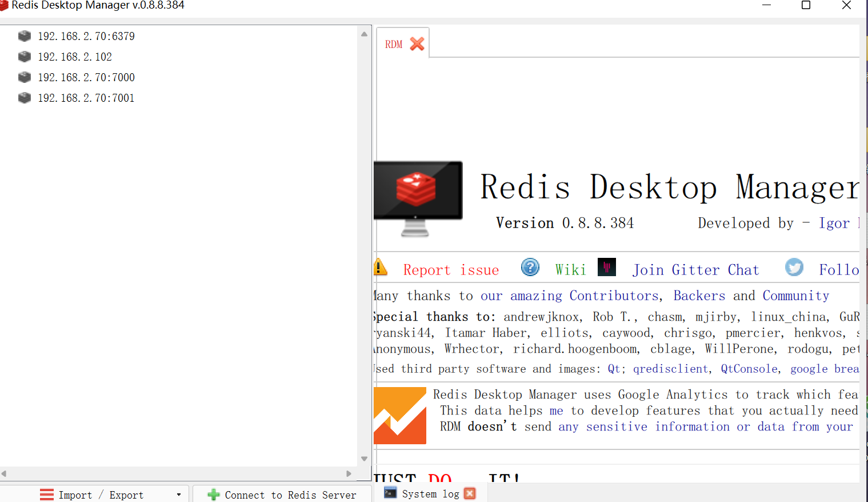The image size is (868, 502).
Task: Click the Contributors link
Action: click(x=614, y=296)
